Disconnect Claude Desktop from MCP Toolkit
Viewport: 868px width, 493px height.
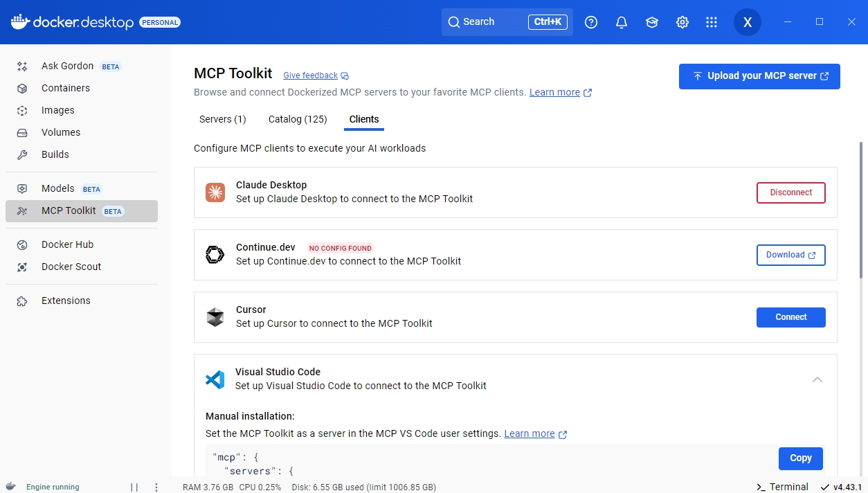point(791,192)
